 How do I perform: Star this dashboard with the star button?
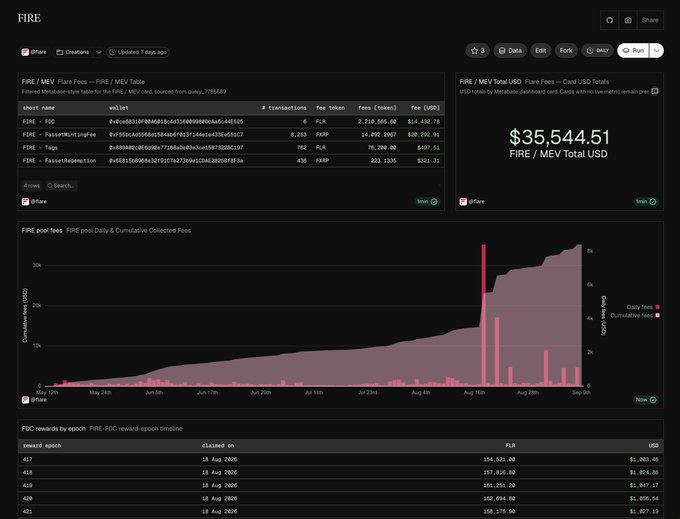pos(477,51)
